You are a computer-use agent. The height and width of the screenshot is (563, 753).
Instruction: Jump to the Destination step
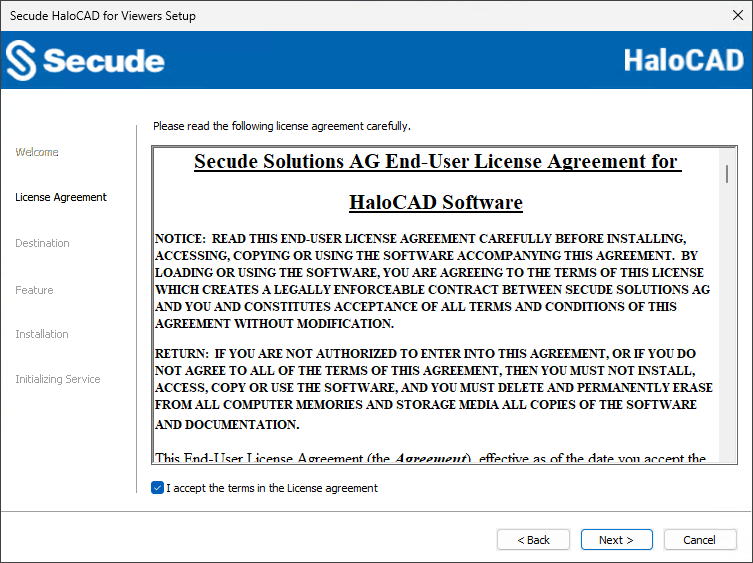coord(42,243)
